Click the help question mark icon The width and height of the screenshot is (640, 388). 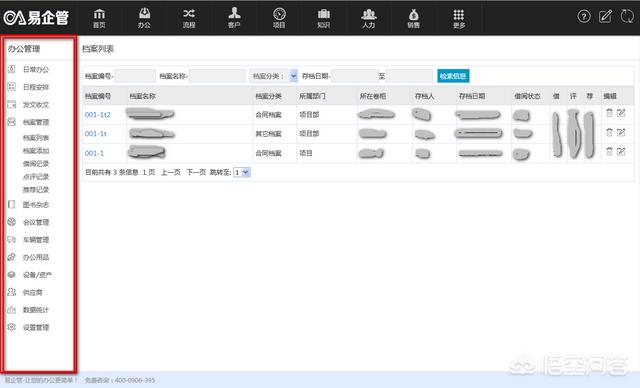[584, 16]
